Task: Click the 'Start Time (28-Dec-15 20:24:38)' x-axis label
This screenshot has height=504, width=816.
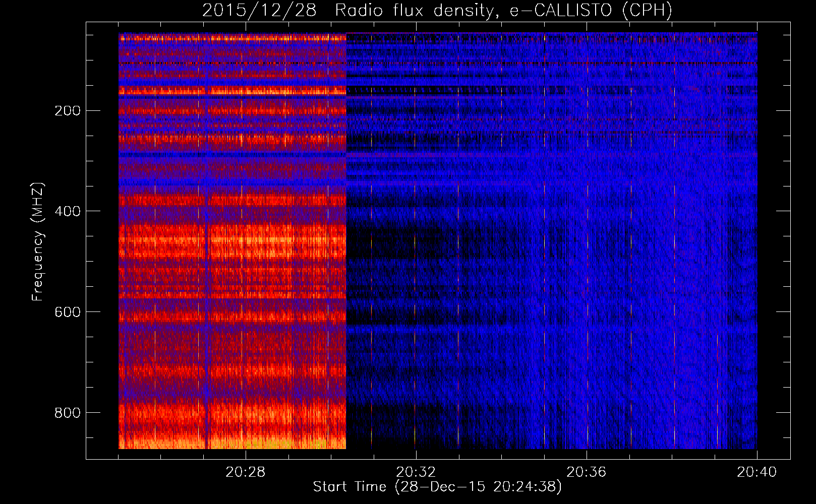Action: click(x=437, y=487)
